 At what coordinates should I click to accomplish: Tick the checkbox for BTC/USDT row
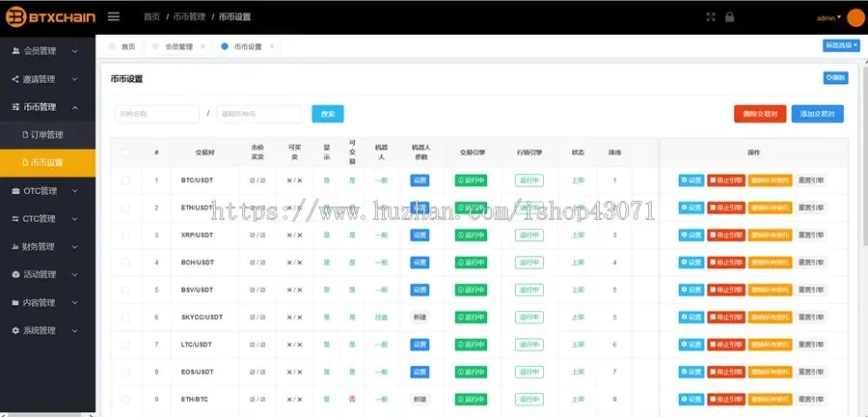coord(125,181)
